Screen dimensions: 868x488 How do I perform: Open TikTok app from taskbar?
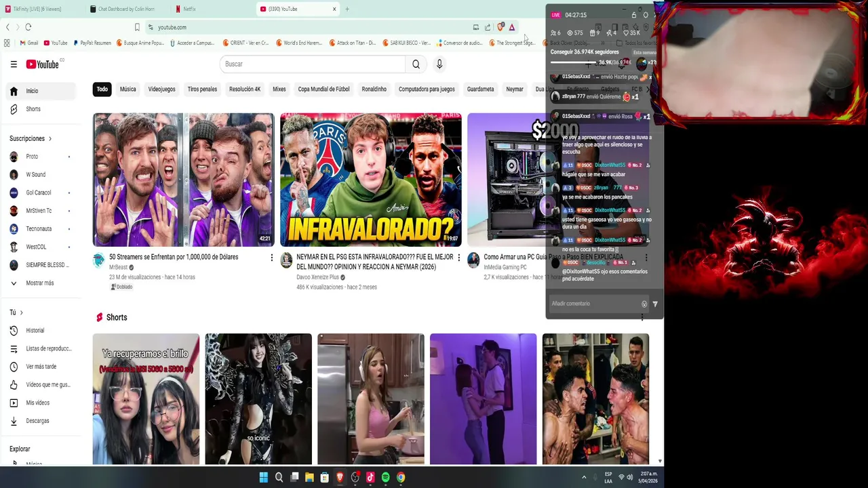point(370,478)
